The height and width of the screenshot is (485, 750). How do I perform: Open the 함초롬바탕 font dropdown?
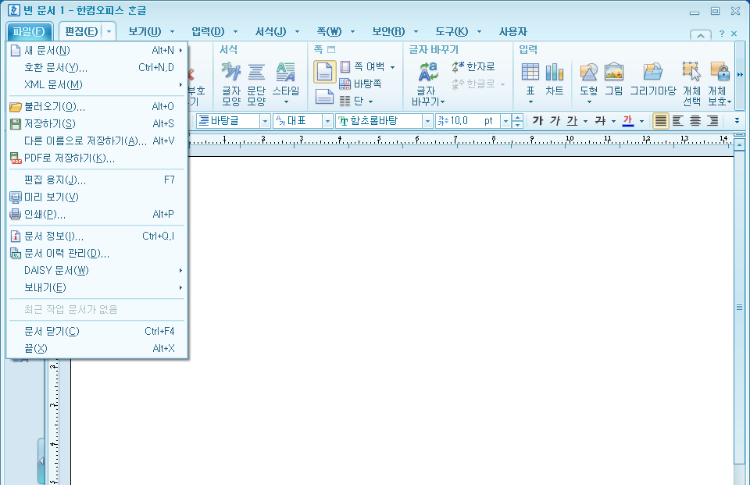click(428, 121)
